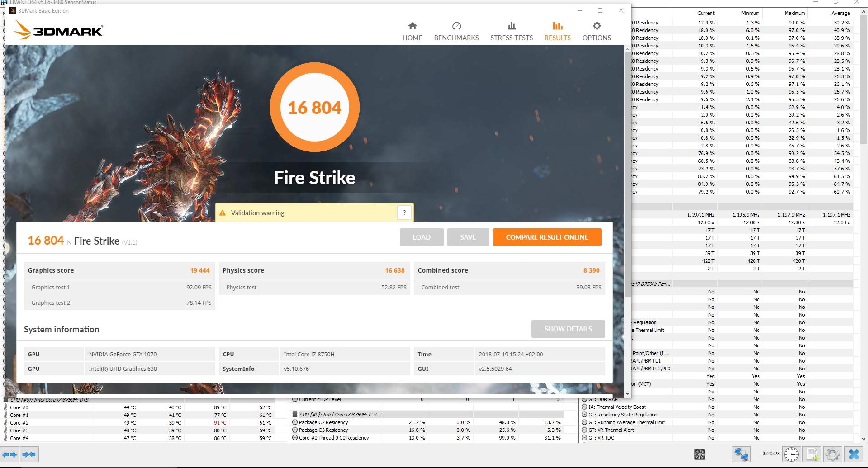Click the RESULTS bar chart icon

[557, 26]
